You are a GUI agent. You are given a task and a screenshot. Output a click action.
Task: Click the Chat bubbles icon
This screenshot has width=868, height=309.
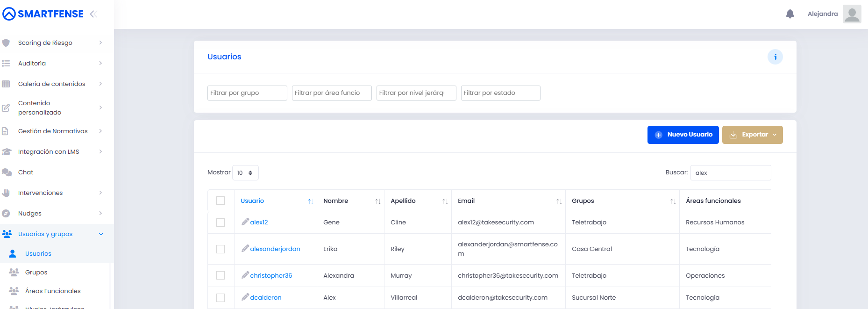click(7, 172)
